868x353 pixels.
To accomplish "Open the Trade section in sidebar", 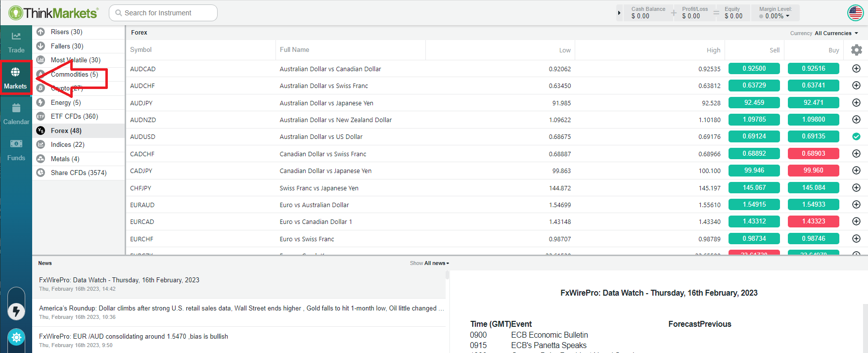I will tap(16, 43).
